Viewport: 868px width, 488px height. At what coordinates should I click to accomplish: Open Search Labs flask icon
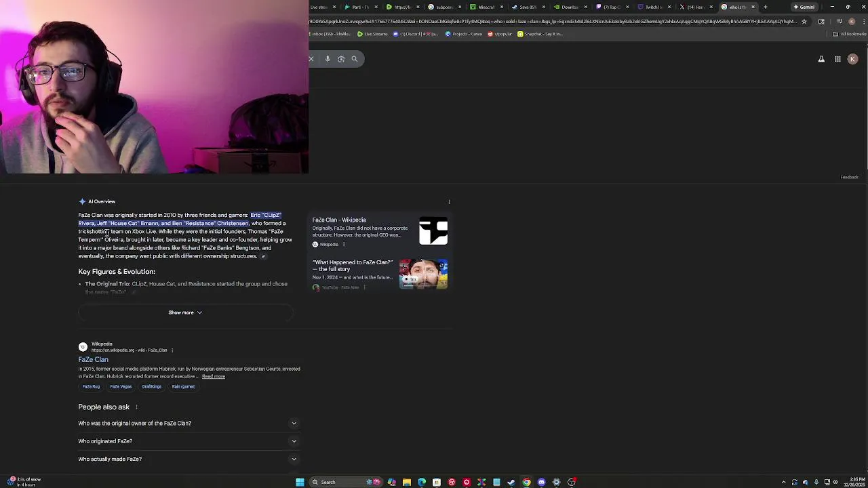click(821, 59)
